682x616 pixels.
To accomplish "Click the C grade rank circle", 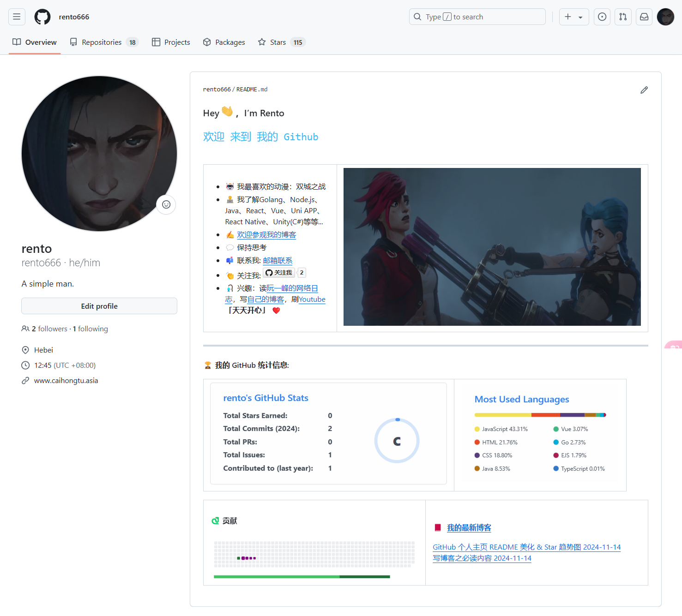I will [x=397, y=441].
